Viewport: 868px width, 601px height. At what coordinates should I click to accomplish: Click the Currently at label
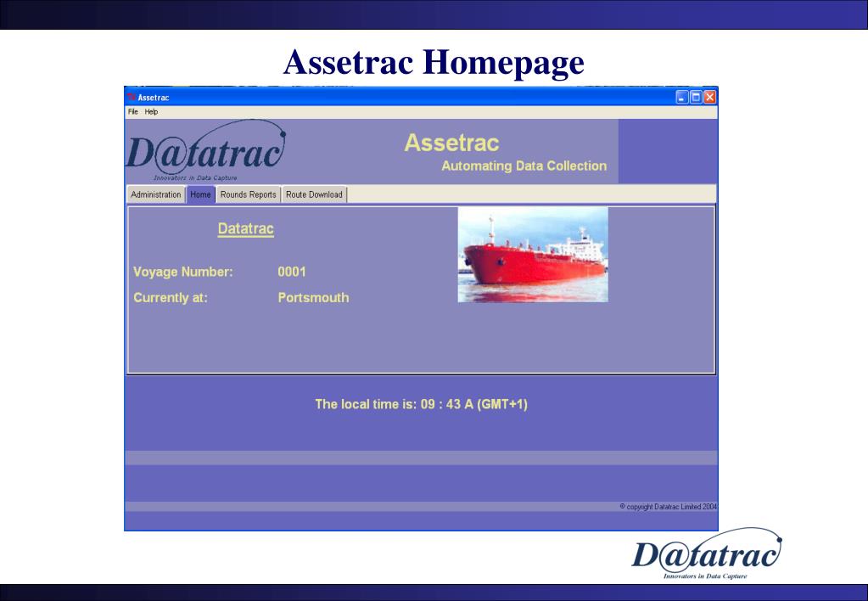tap(171, 298)
